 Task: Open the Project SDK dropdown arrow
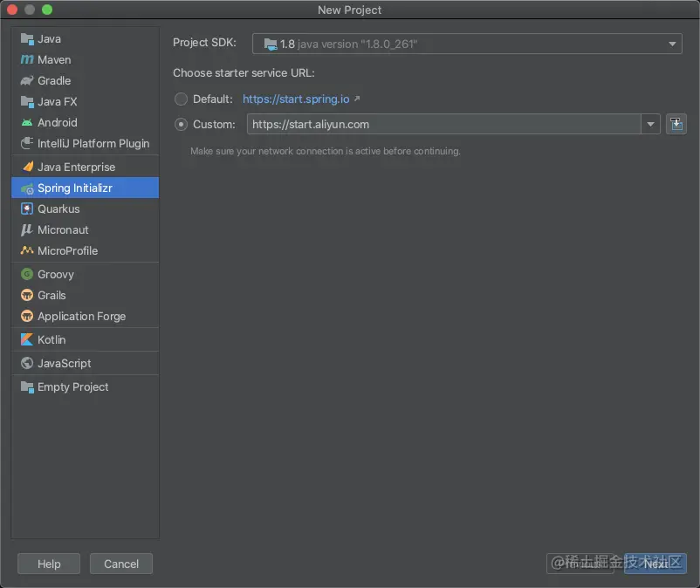tap(672, 44)
